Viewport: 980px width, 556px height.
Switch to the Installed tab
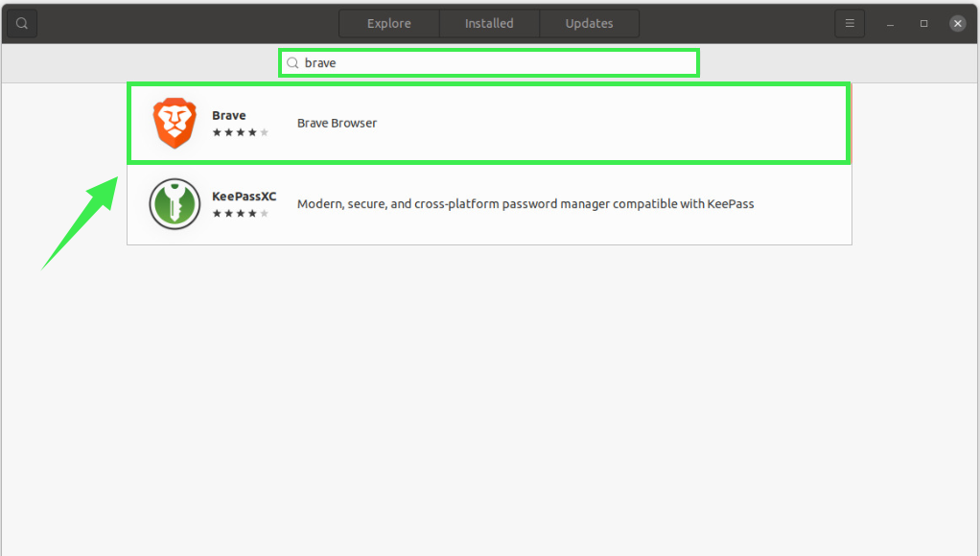(x=489, y=24)
